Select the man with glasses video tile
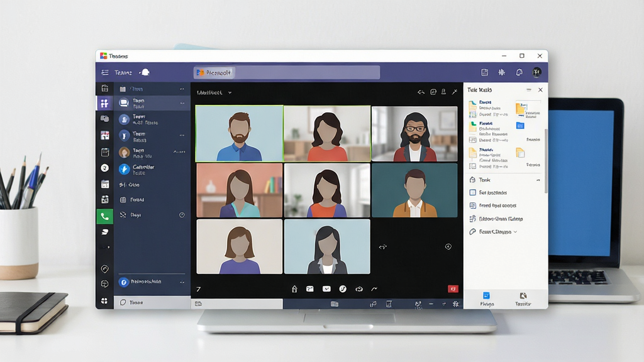Viewport: 644px width, 362px height. click(414, 134)
